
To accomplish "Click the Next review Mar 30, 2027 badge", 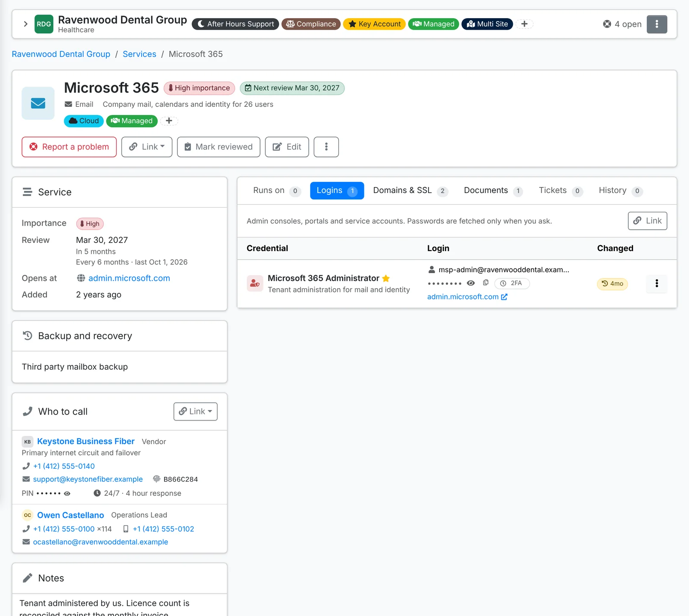I will [x=292, y=88].
